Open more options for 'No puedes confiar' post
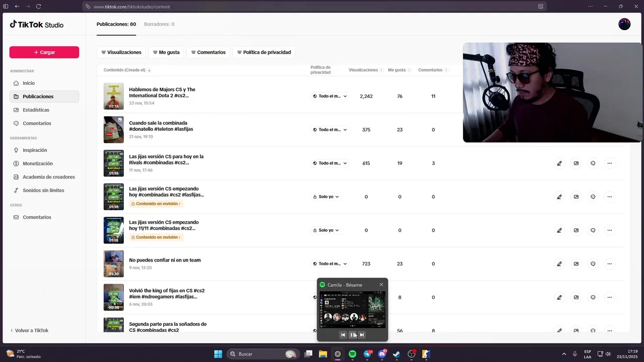The width and height of the screenshot is (644, 362). [x=610, y=264]
